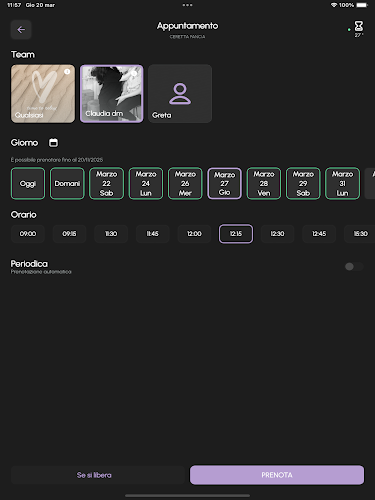The height and width of the screenshot is (500, 375).
Task: Select Marzo 22 Sab date
Action: point(106,183)
